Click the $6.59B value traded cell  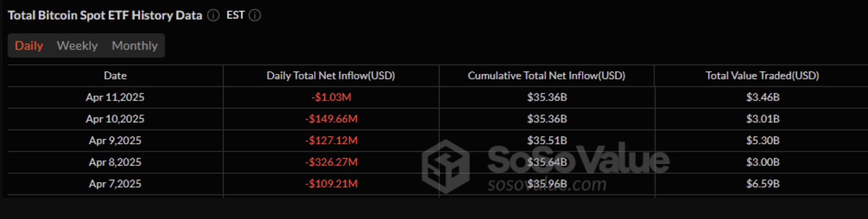point(763,184)
